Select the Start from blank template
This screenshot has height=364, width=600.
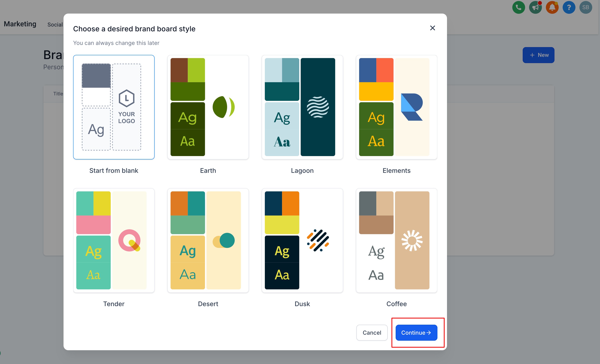click(114, 107)
